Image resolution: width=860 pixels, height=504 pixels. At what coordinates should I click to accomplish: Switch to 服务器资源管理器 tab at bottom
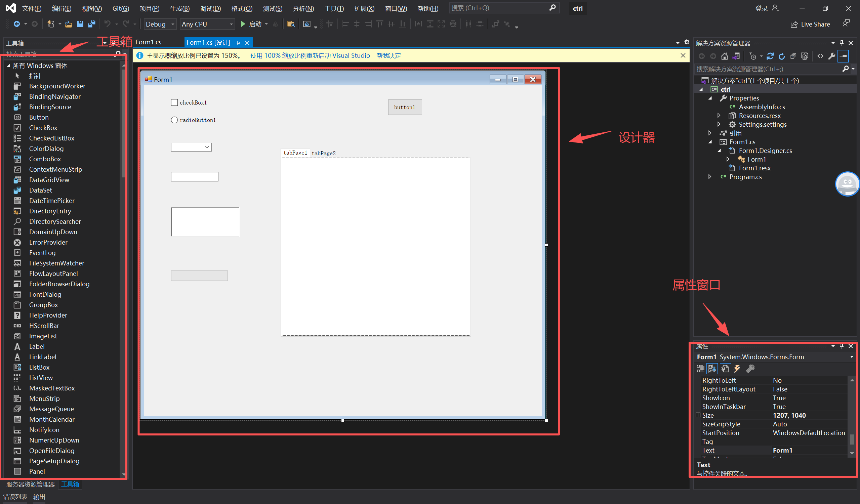coord(30,484)
